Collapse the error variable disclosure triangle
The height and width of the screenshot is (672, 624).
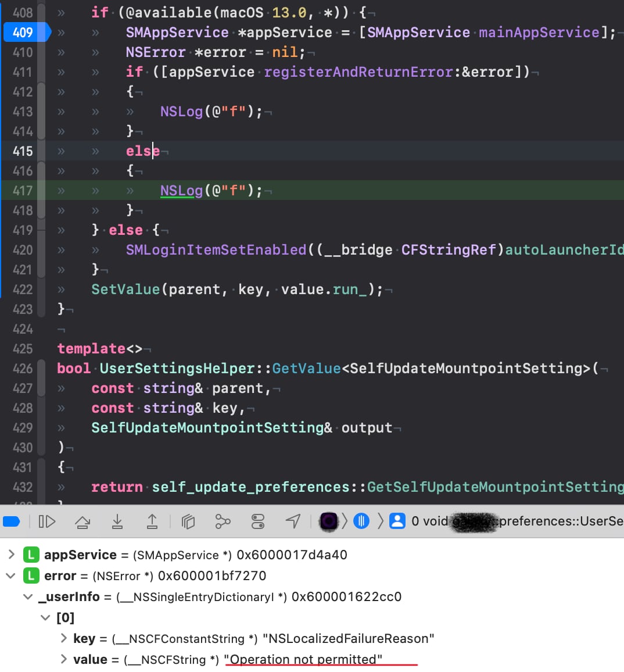click(x=11, y=576)
